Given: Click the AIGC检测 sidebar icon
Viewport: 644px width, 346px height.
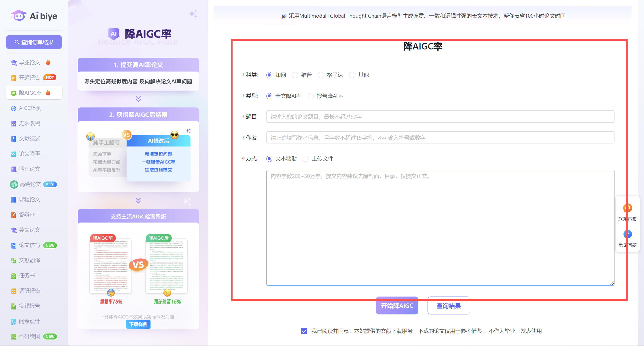Looking at the screenshot, I should point(13,108).
